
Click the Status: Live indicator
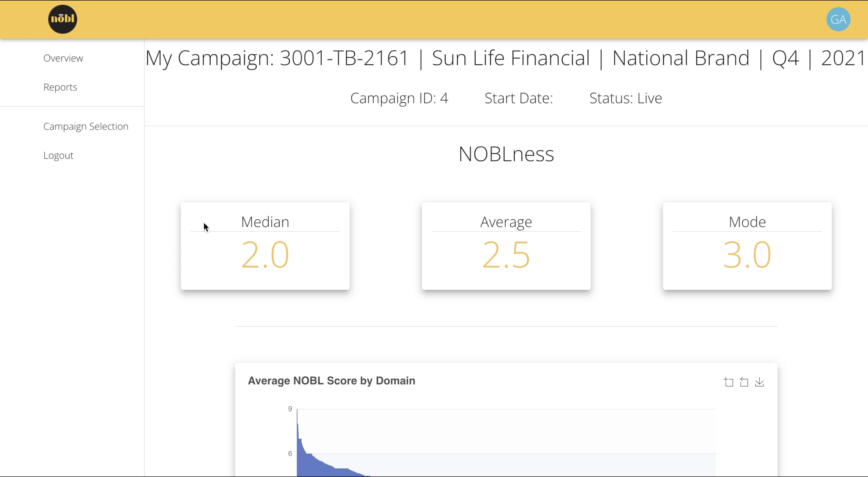pyautogui.click(x=625, y=98)
